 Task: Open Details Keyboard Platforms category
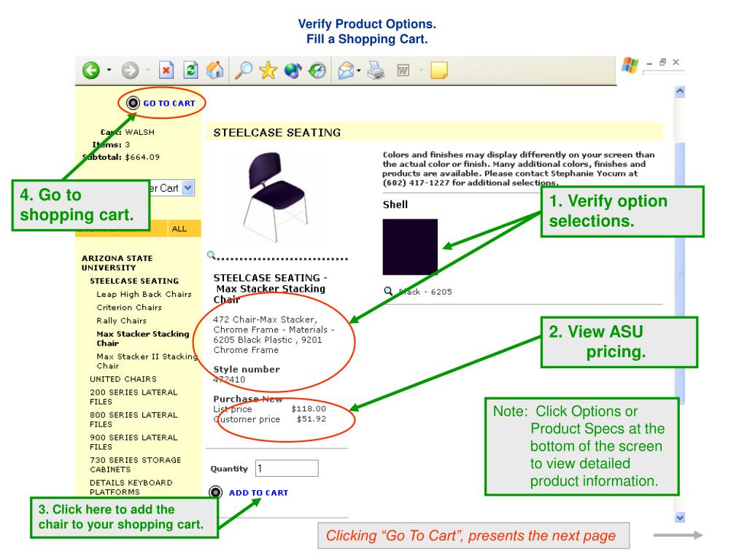click(x=131, y=487)
